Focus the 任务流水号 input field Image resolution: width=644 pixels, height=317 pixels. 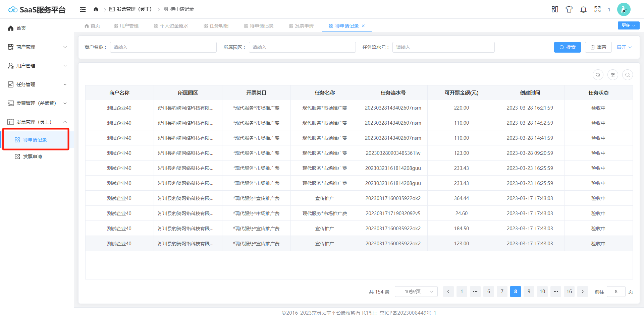(x=443, y=47)
